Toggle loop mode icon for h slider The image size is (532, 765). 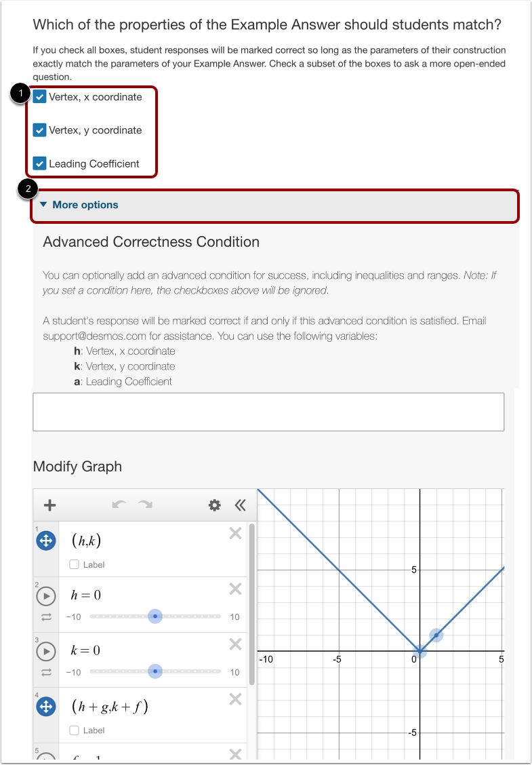tap(46, 616)
